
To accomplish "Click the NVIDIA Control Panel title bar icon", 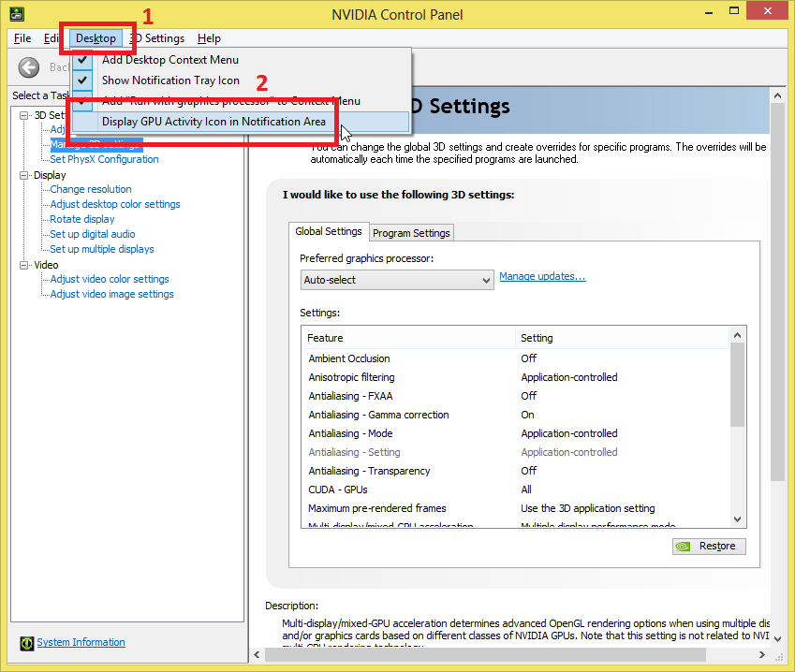I will tap(17, 14).
